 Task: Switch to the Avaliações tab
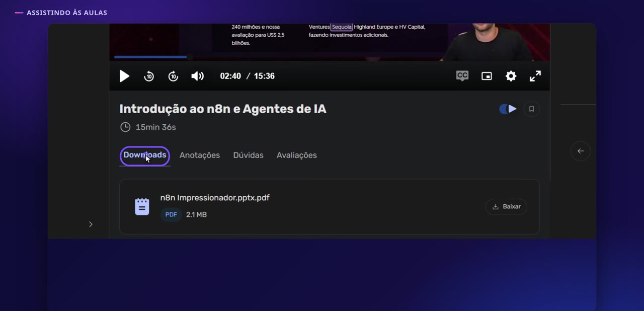(297, 155)
